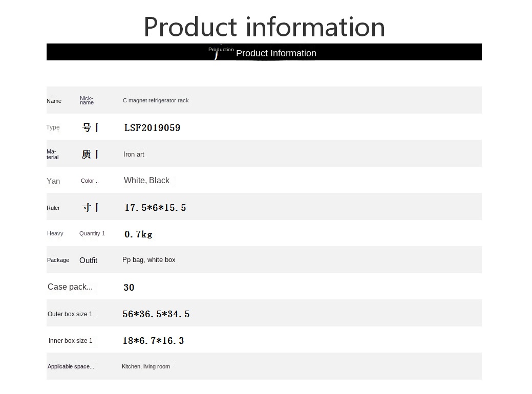Click the large 'Product information' heading
This screenshot has height=394, width=532.
point(264,27)
